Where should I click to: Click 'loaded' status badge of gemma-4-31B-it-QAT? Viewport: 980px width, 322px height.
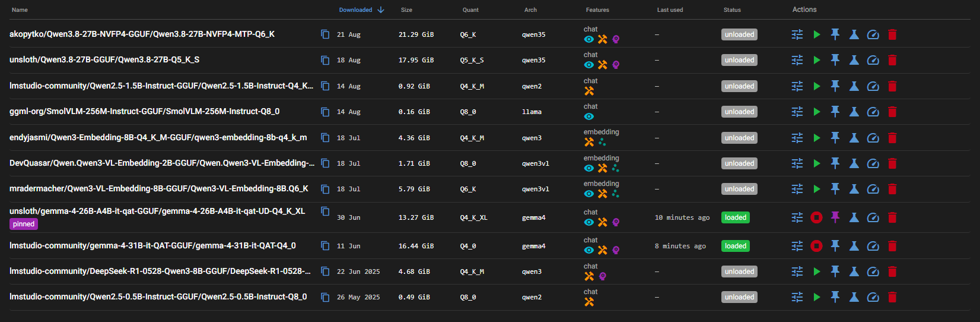(x=736, y=246)
